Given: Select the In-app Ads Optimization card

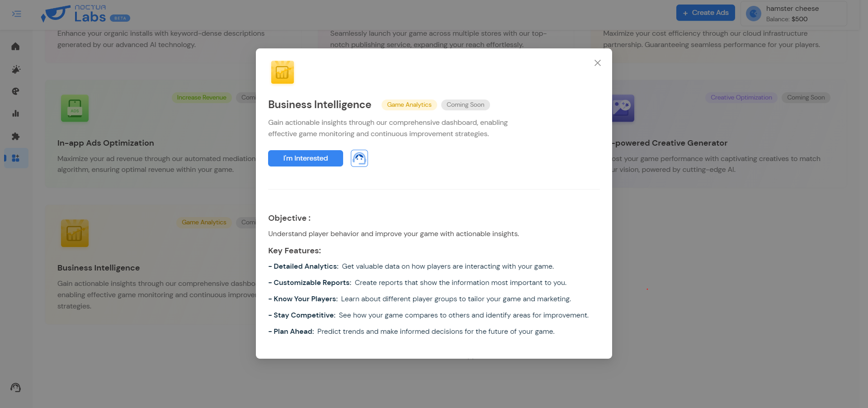Looking at the screenshot, I should (149, 143).
